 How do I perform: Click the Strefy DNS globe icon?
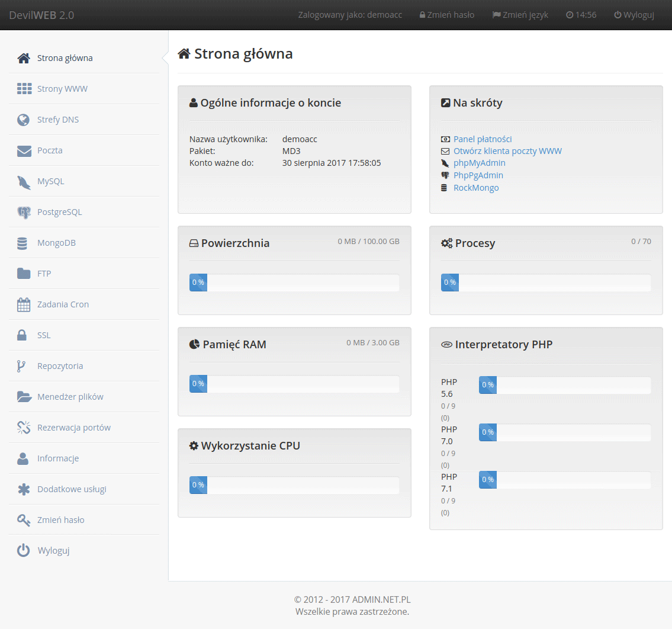point(24,120)
